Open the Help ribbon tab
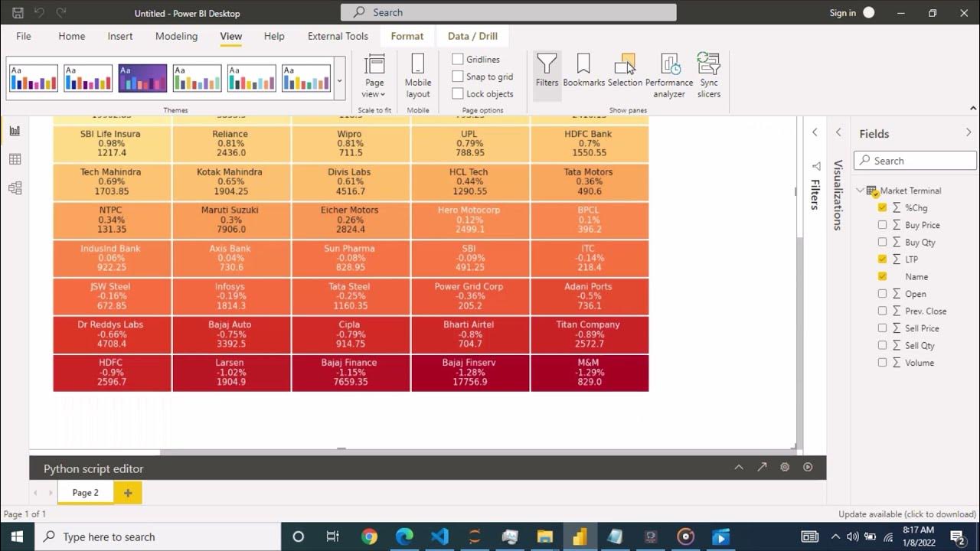The image size is (980, 551). pos(274,36)
